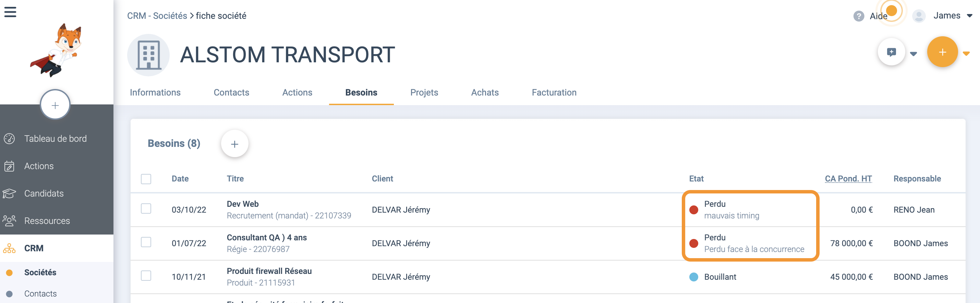Click the orange notification indicator near Aide
Viewport: 980px width, 303px height.
891,10
